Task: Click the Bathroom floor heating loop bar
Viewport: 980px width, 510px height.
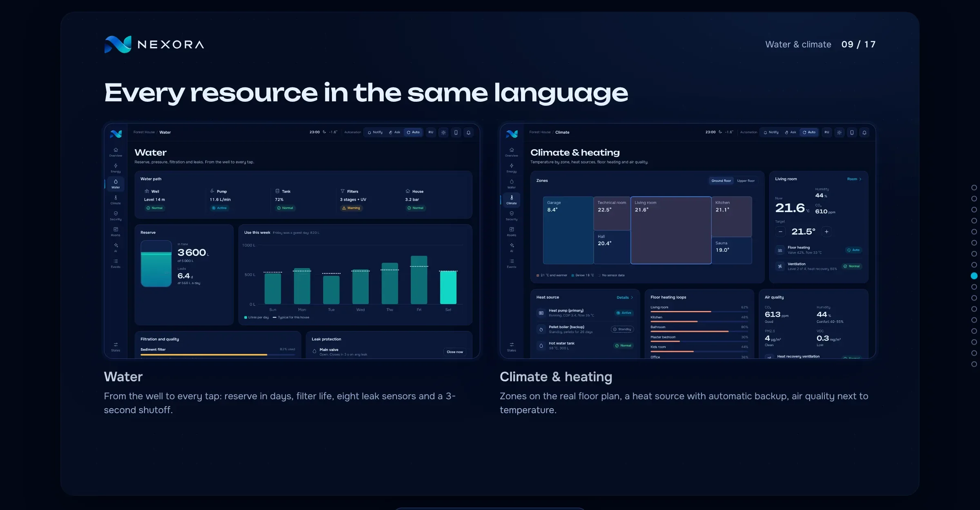Action: tap(699, 331)
